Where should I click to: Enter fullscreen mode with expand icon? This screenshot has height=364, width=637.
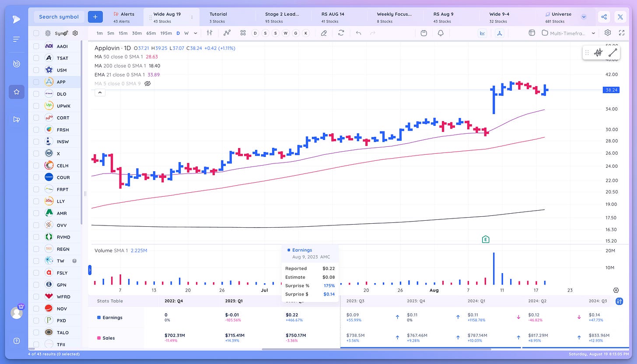coord(622,33)
